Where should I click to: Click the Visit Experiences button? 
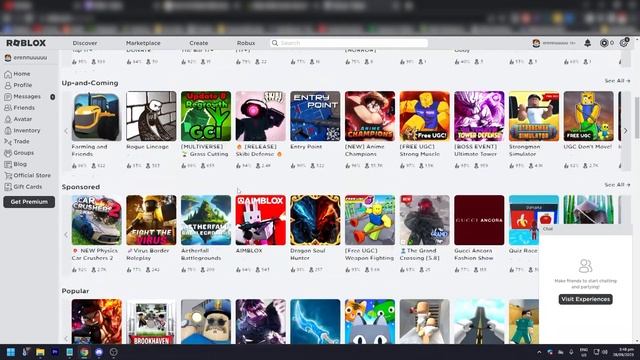[x=585, y=299]
